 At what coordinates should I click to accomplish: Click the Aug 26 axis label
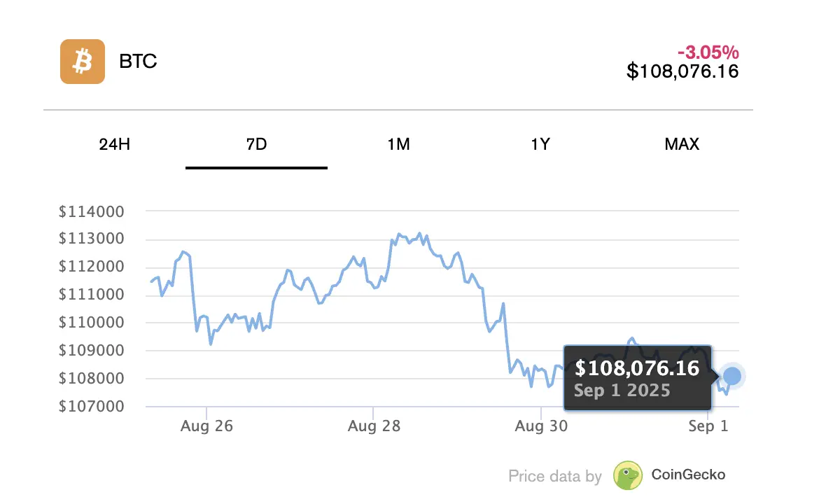(206, 426)
